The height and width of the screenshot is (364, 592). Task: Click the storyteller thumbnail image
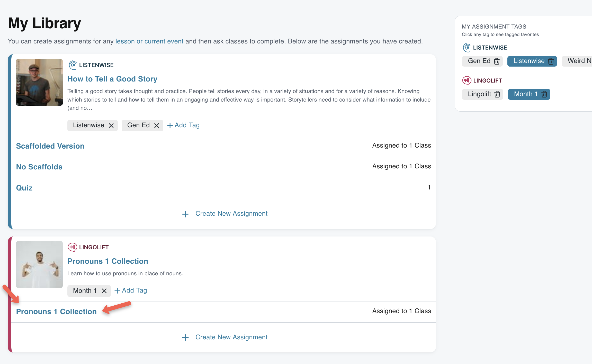click(39, 82)
